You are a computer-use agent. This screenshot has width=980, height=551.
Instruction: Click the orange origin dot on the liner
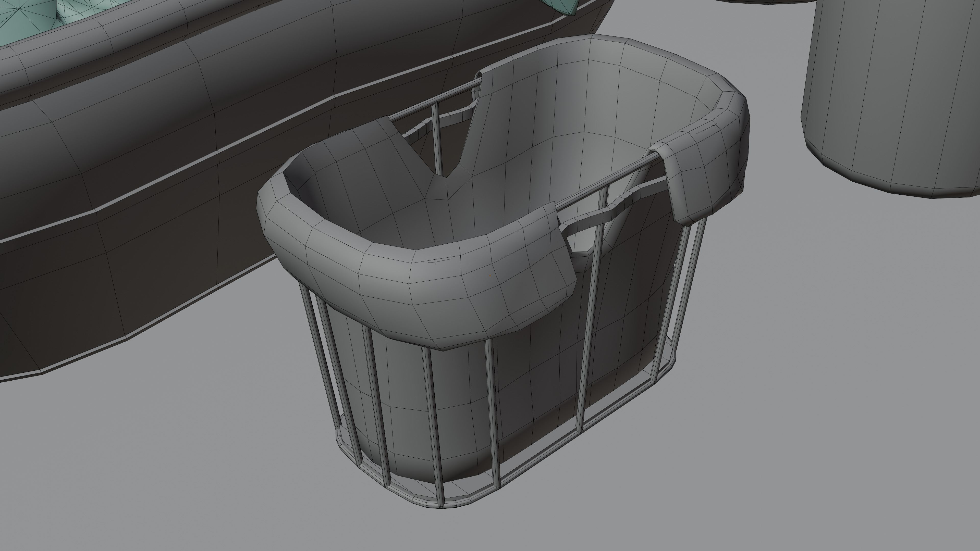tap(490, 275)
